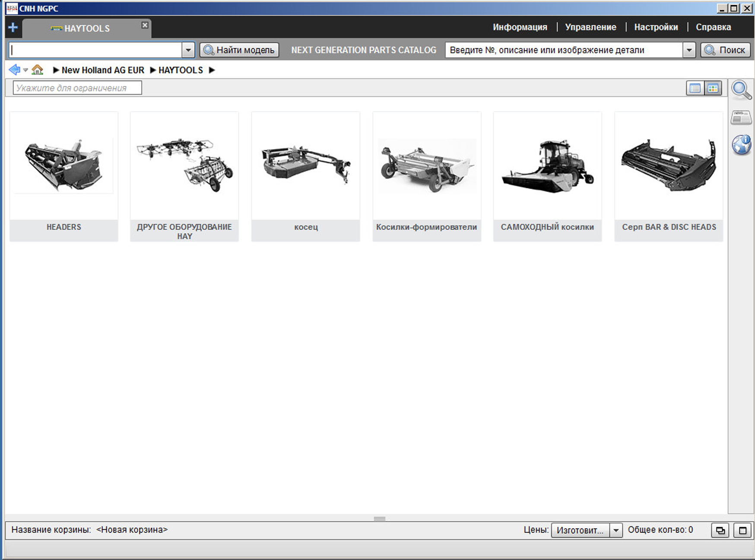Open the Цены price type dropdown
This screenshot has width=755, height=560.
pyautogui.click(x=616, y=530)
